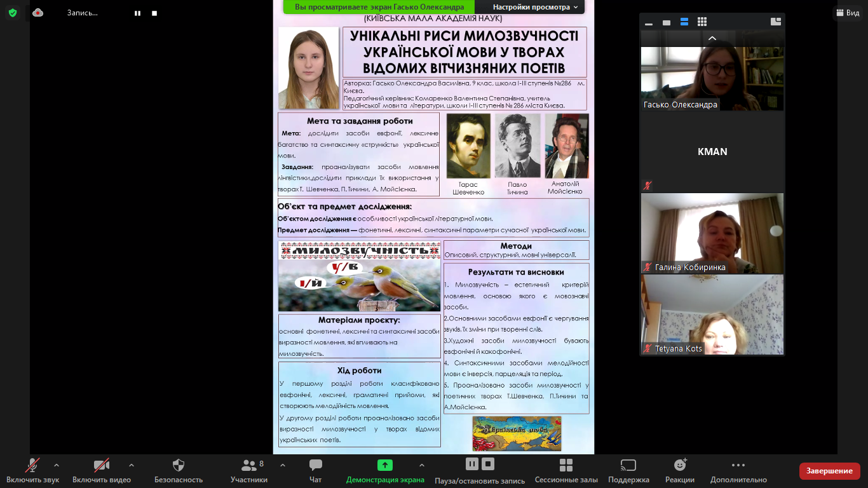Click the green Демонстрация экрана share button
Viewport: 868px width, 488px height.
coord(385,471)
